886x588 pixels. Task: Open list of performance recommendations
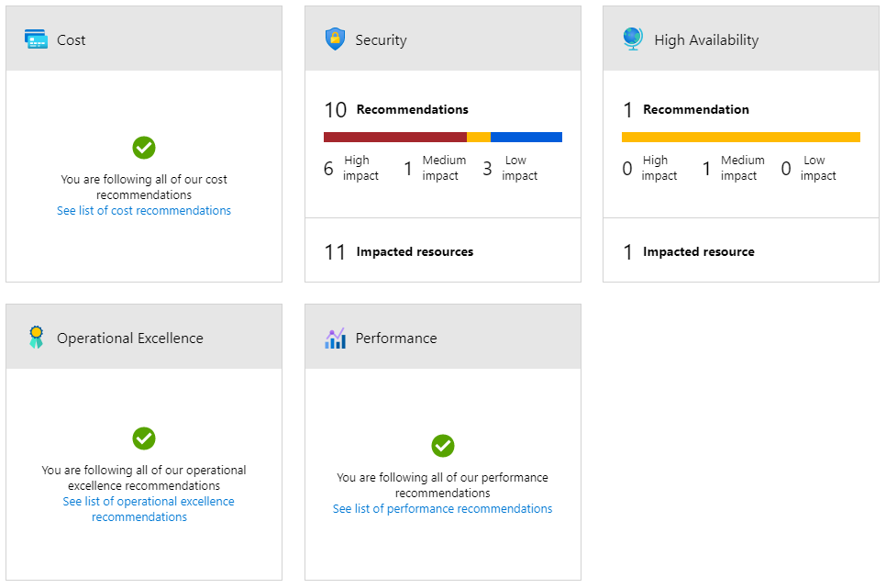(442, 508)
